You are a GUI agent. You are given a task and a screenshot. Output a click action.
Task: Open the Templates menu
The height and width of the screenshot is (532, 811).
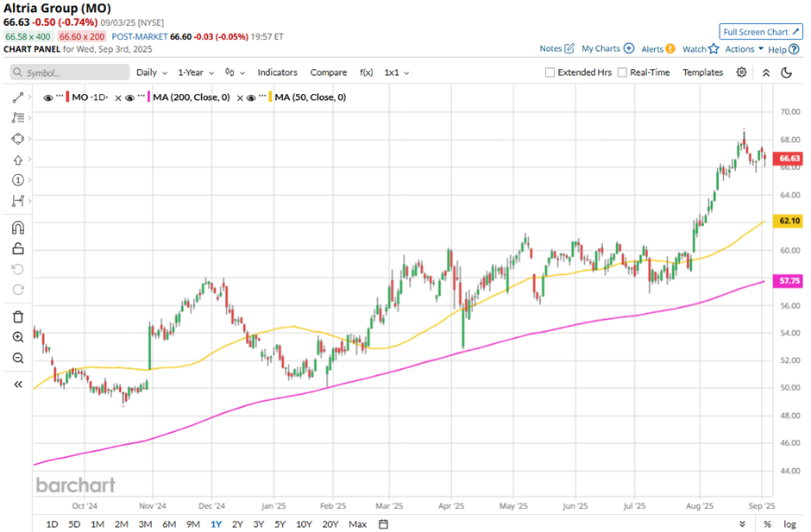(702, 72)
